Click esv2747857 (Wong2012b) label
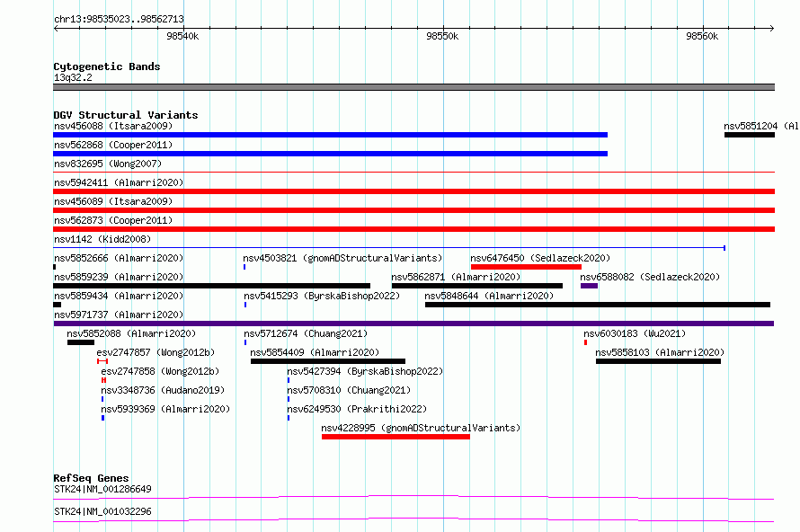The height and width of the screenshot is (532, 800). [156, 352]
